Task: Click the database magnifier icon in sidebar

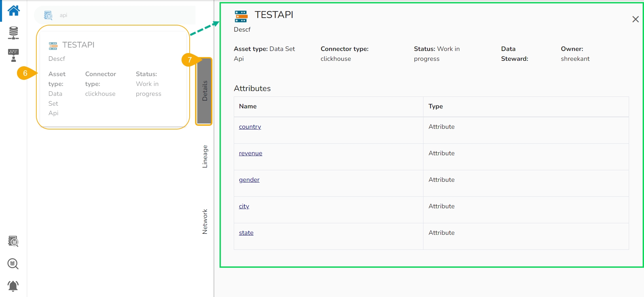Action: tap(13, 264)
